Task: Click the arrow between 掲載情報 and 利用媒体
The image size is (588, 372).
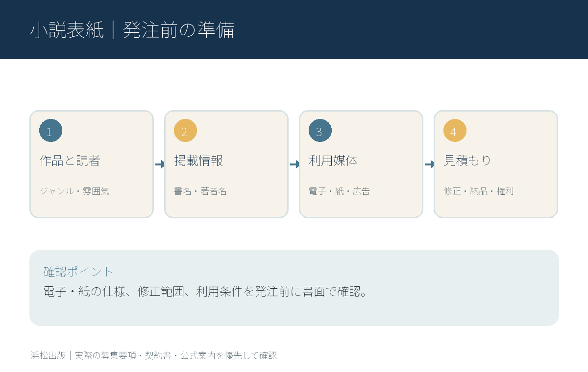Action: tap(294, 164)
